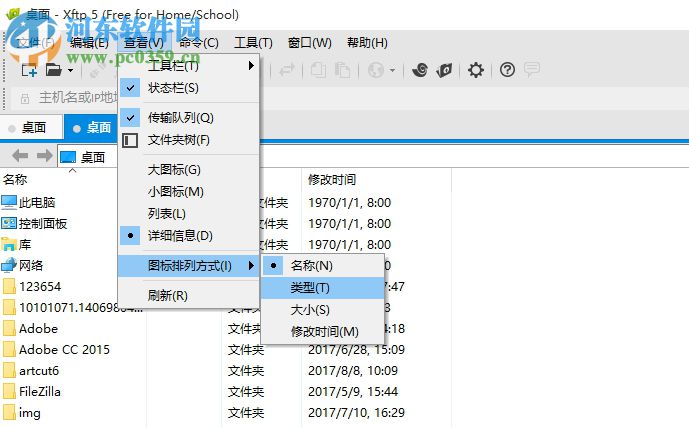Select 大图标(G) view mode
Screen dimensions: 689x428
coord(189,170)
